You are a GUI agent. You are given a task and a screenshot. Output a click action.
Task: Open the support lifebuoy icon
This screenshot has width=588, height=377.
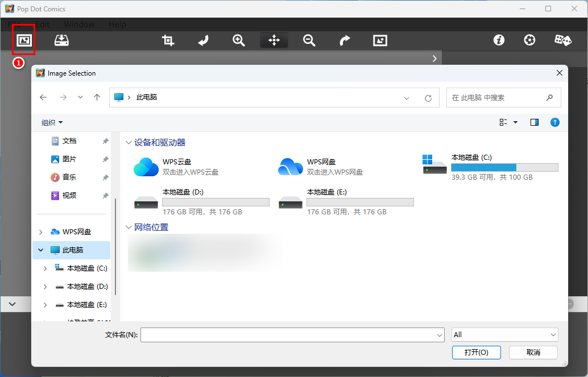point(529,40)
